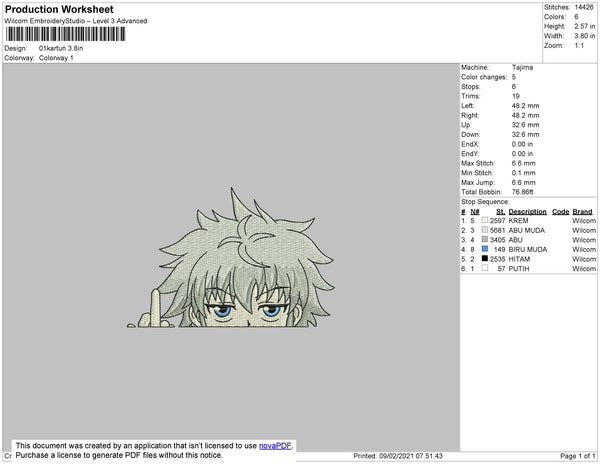Viewport: 600px width, 464px height.
Task: Click the Colorway 1 value
Action: tap(56, 58)
